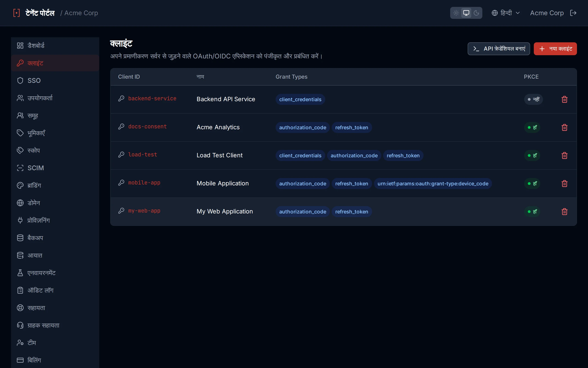Screen dimensions: 588x368
Task: Click authorization_code tag in my-web-app row
Action: (302, 212)
